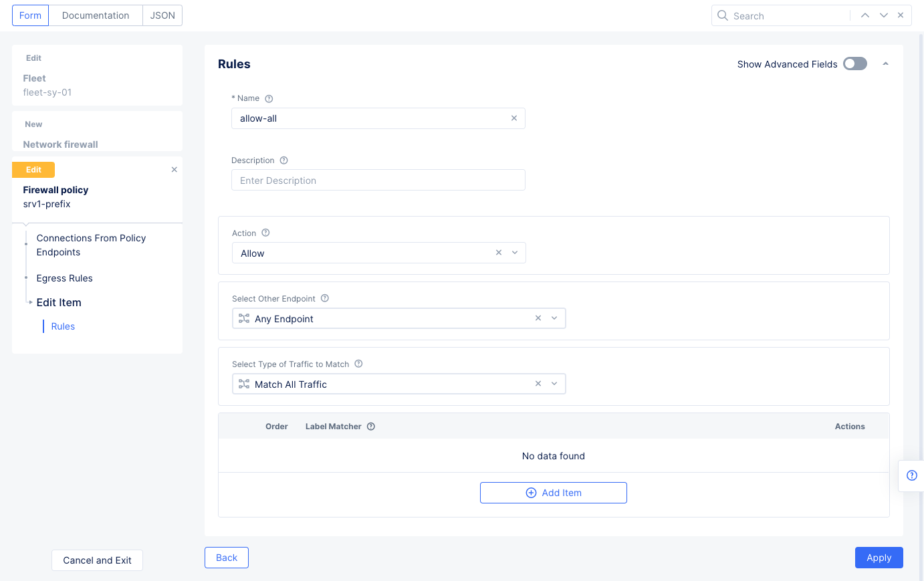
Task: Open the floating help widget on right edge
Action: (911, 475)
